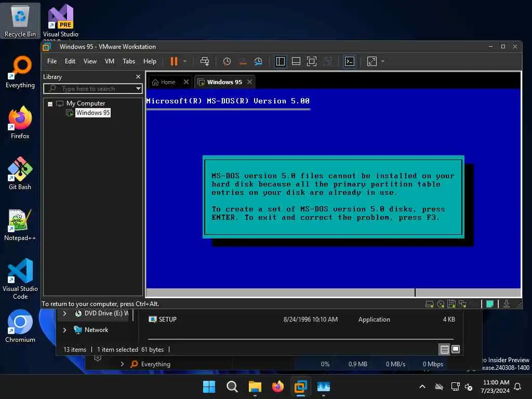This screenshot has height=399, width=532.
Task: Open File Explorer from the taskbar
Action: pyautogui.click(x=255, y=387)
